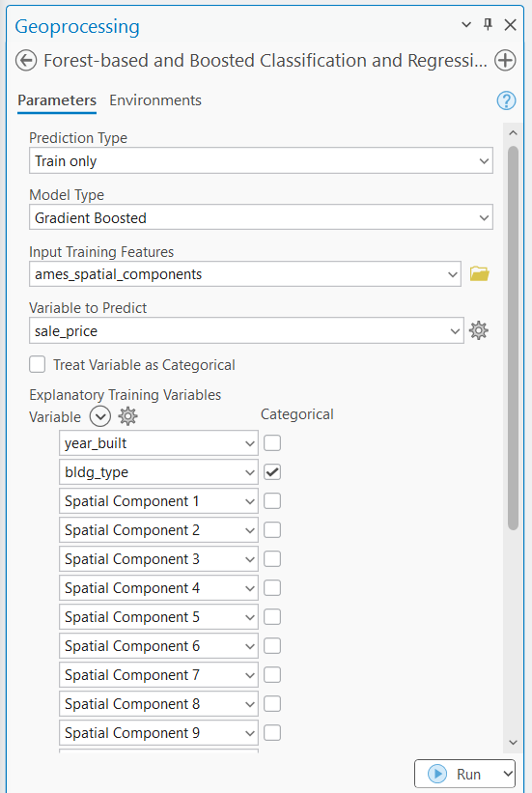
Task: Open the Spatial Component 6 dropdown
Action: click(158, 646)
